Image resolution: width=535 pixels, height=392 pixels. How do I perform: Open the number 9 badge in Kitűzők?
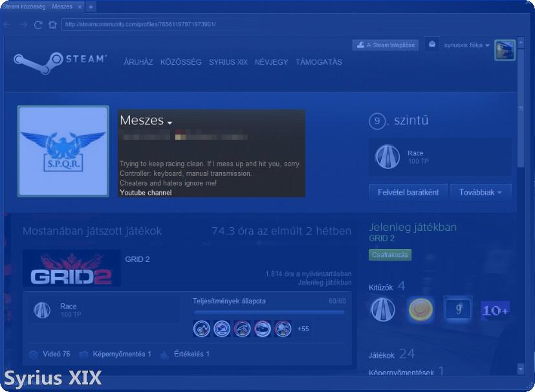coord(458,309)
